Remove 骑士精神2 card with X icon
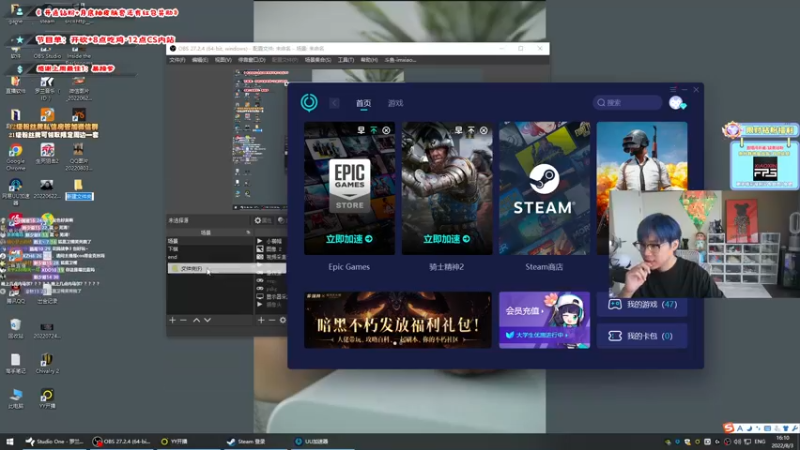 point(484,130)
